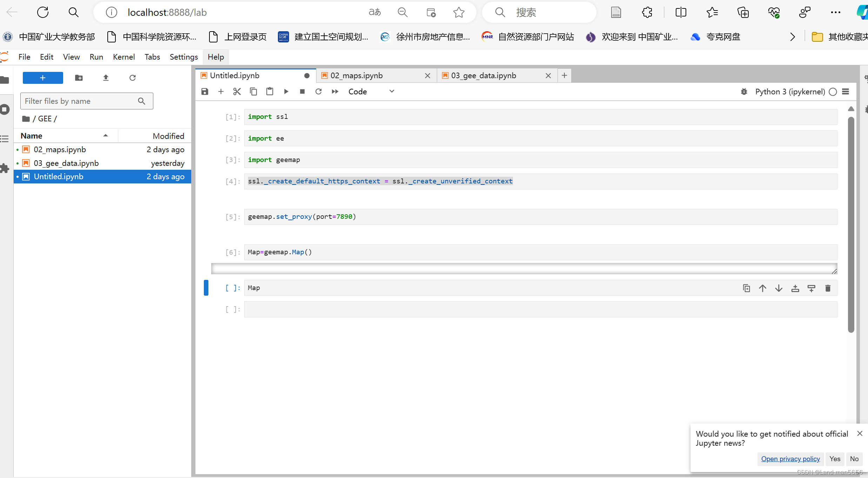Click the kernel status circle indicator
The image size is (868, 478).
pos(833,92)
